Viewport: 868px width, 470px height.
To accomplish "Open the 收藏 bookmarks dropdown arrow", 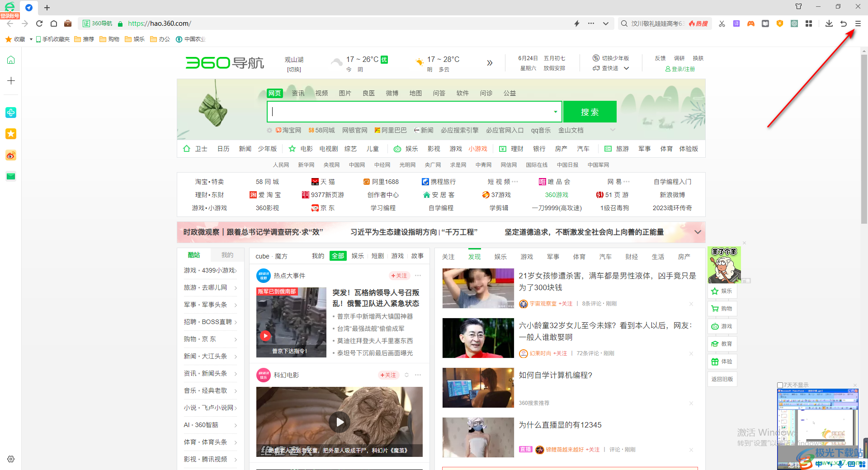I will [x=31, y=39].
